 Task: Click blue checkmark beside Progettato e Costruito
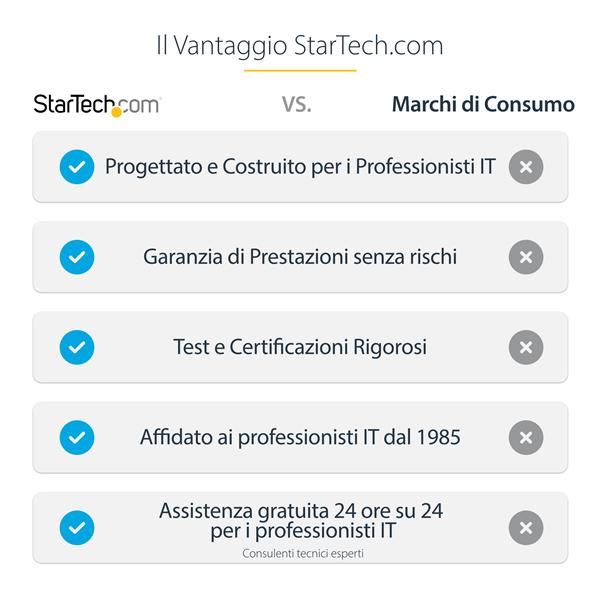77,167
